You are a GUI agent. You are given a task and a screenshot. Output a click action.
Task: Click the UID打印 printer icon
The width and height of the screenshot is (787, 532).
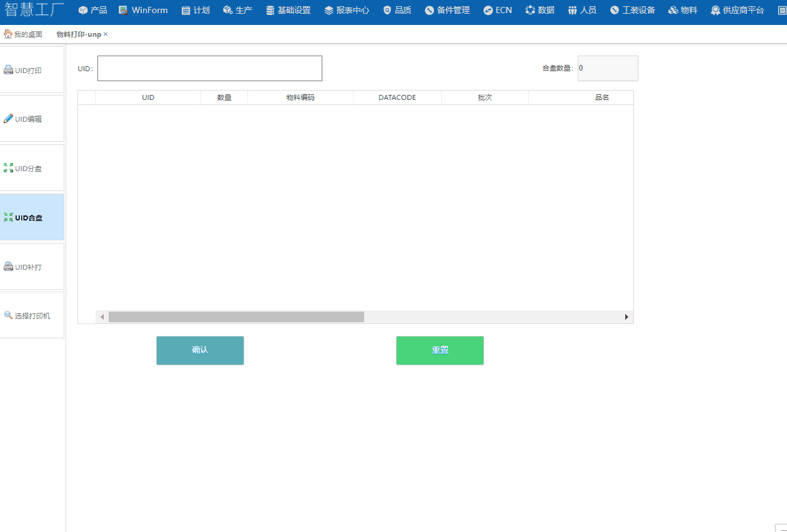[x=8, y=71]
